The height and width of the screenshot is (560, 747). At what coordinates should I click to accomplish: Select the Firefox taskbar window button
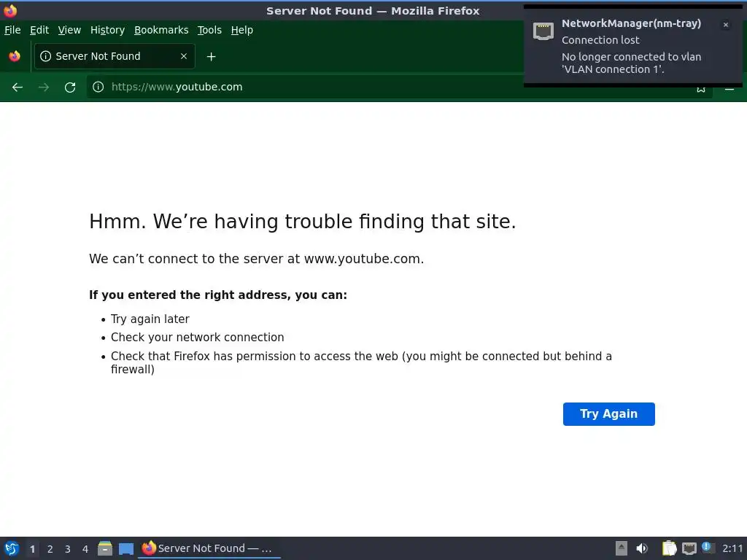(x=209, y=548)
